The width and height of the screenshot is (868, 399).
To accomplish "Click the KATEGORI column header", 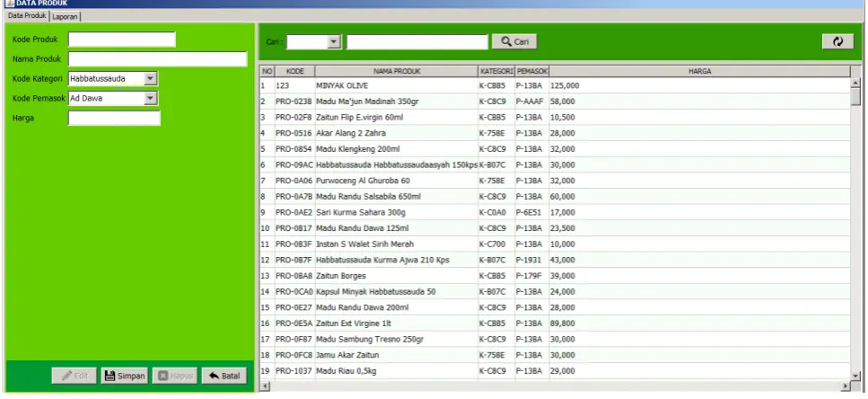I will [x=496, y=72].
